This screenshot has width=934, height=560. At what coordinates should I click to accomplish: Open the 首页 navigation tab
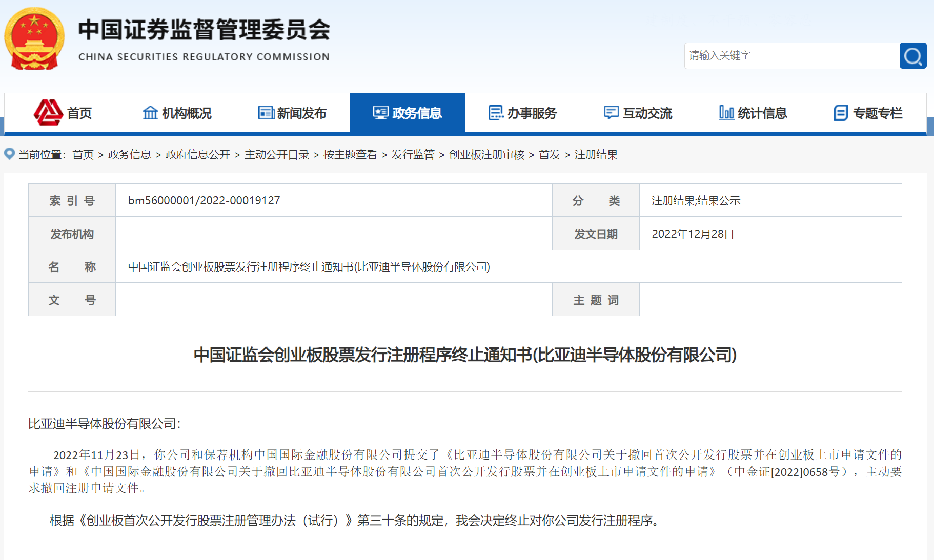click(x=62, y=113)
